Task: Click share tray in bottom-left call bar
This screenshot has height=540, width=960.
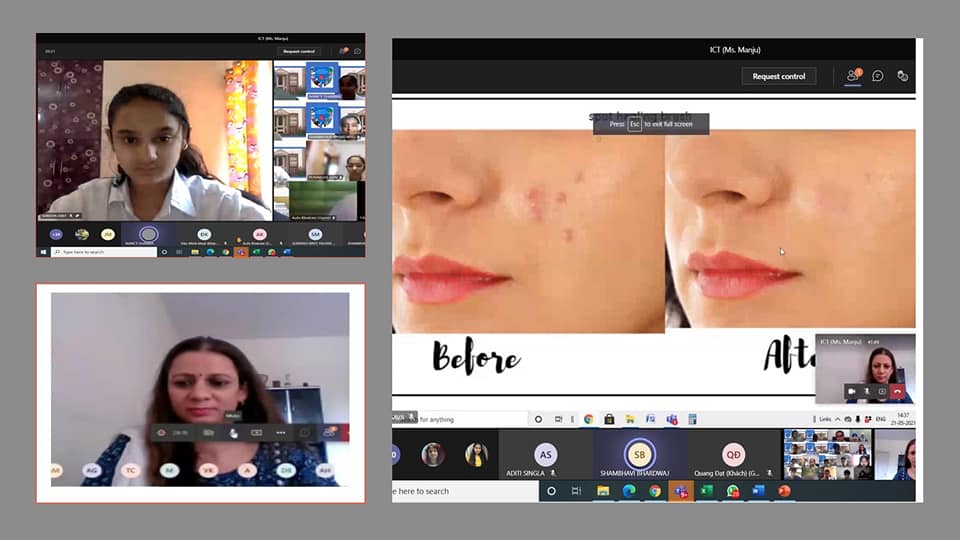Action: pyautogui.click(x=257, y=433)
